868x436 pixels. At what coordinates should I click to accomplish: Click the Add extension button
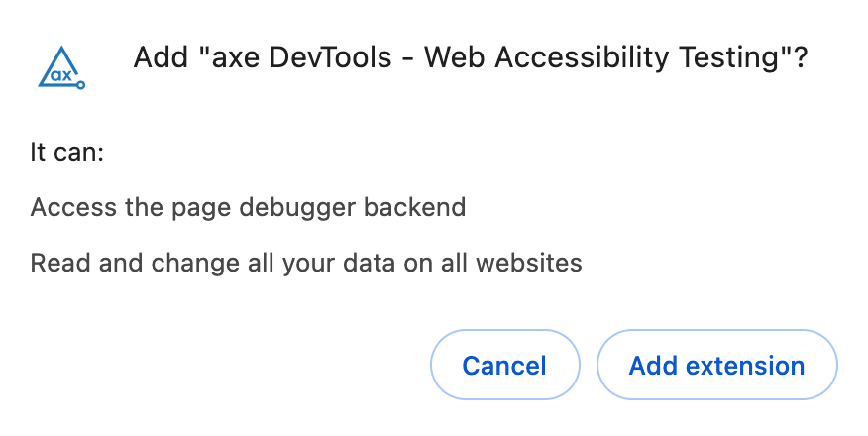point(716,365)
